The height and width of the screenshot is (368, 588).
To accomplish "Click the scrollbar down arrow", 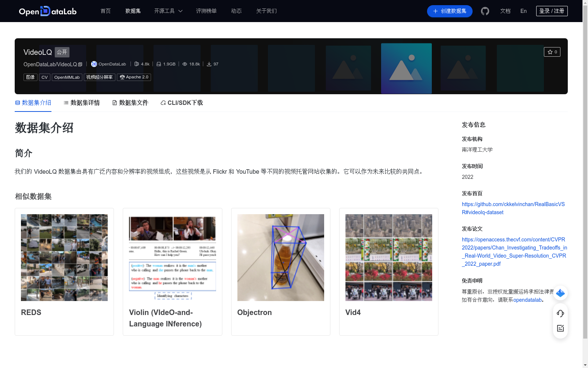I will (585, 365).
